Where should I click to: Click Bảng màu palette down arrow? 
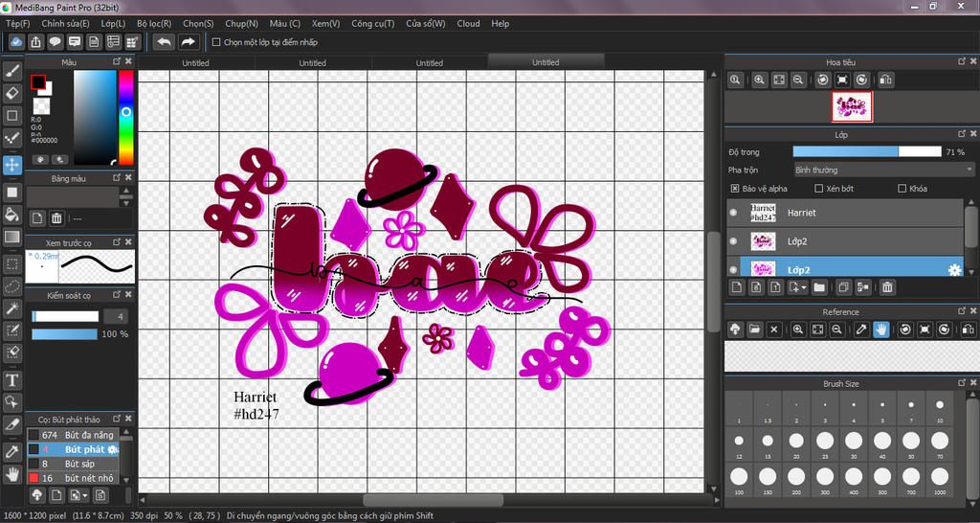(x=126, y=203)
